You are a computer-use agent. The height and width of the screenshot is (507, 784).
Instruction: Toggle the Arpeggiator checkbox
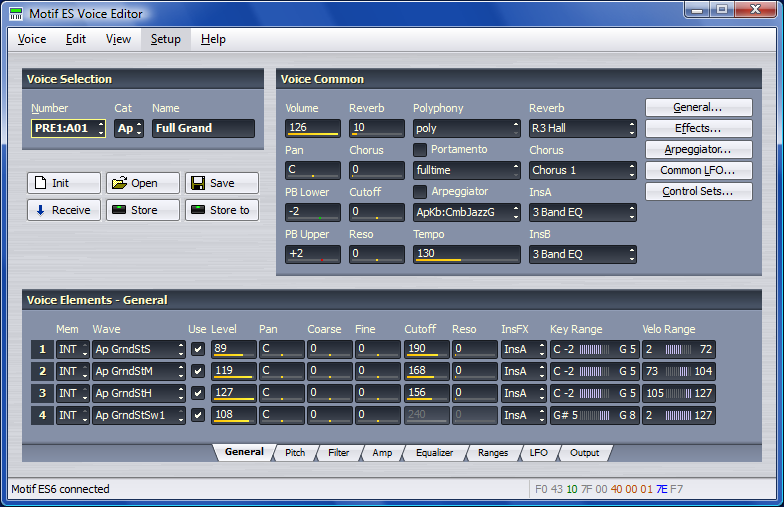click(x=420, y=191)
